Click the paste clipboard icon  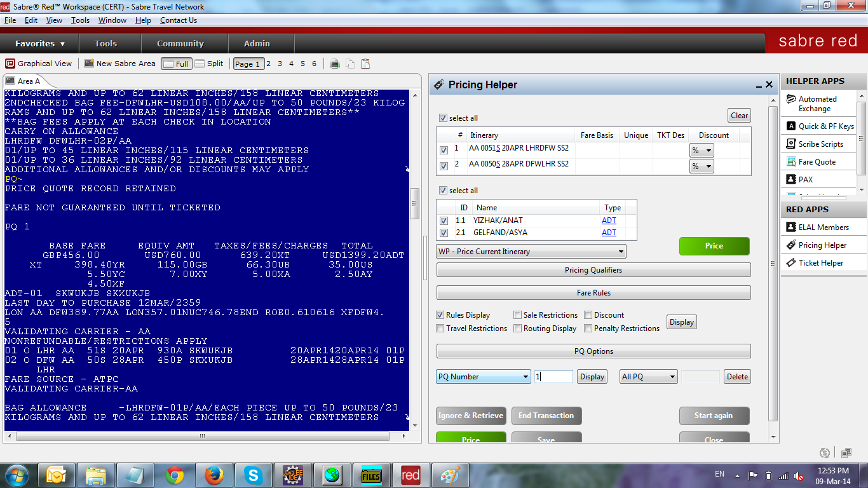[365, 64]
